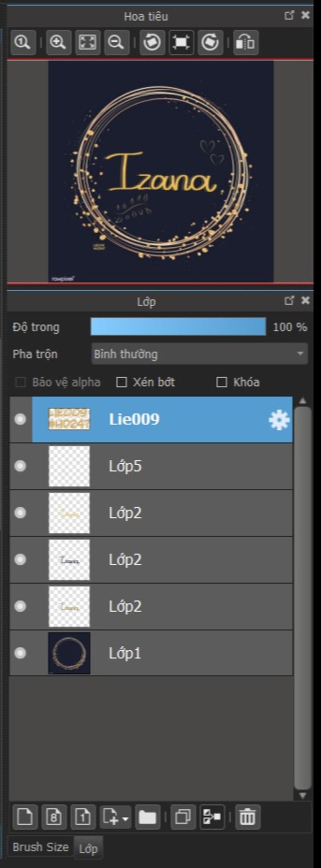Create a new layer folder
This screenshot has height=868, width=321.
coord(147,817)
